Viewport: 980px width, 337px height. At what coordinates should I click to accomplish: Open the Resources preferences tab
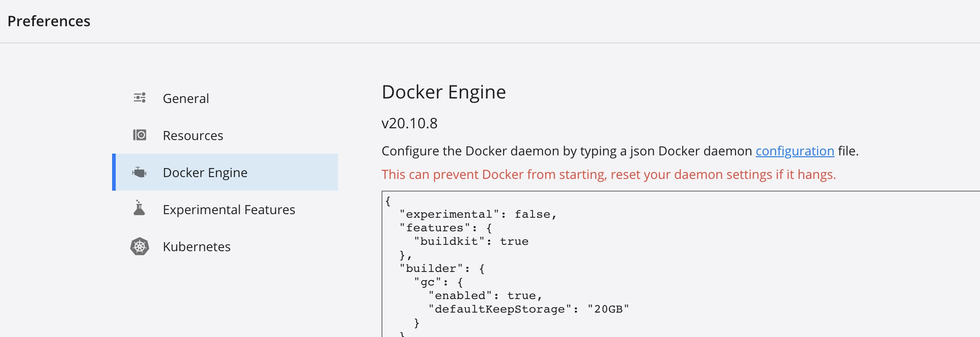[225, 135]
